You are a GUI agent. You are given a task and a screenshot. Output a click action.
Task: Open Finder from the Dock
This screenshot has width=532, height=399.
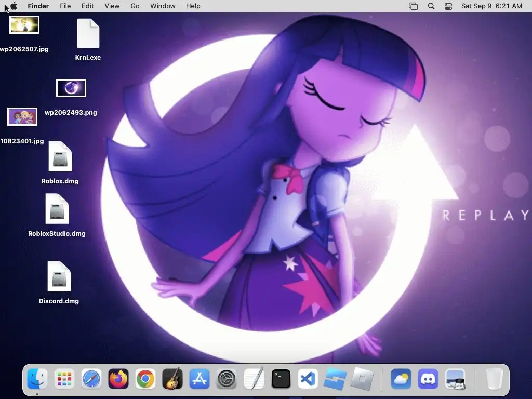point(37,379)
